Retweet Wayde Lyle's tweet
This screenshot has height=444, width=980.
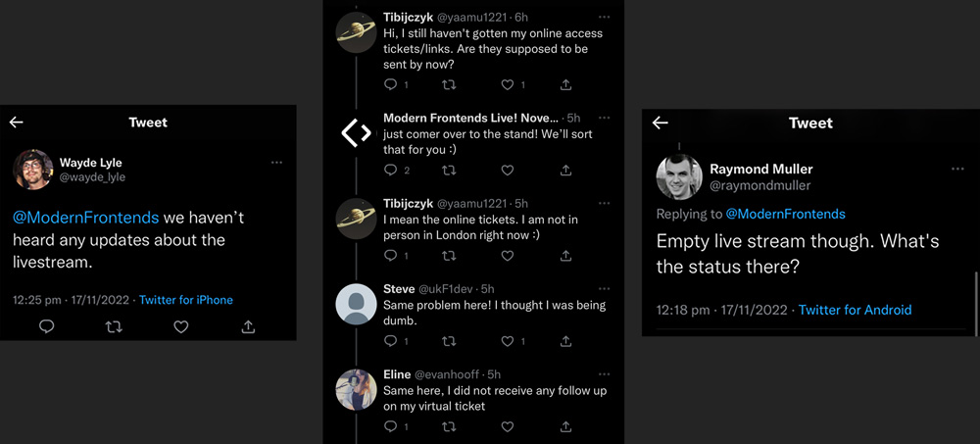pos(114,326)
